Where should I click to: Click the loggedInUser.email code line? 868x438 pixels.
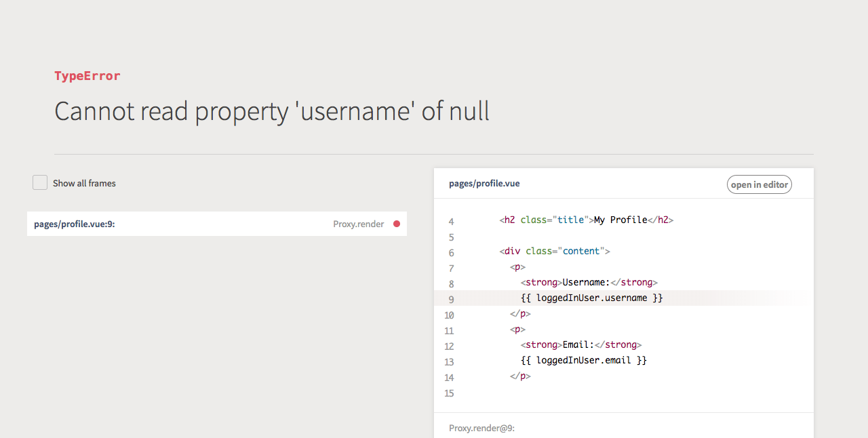point(584,360)
